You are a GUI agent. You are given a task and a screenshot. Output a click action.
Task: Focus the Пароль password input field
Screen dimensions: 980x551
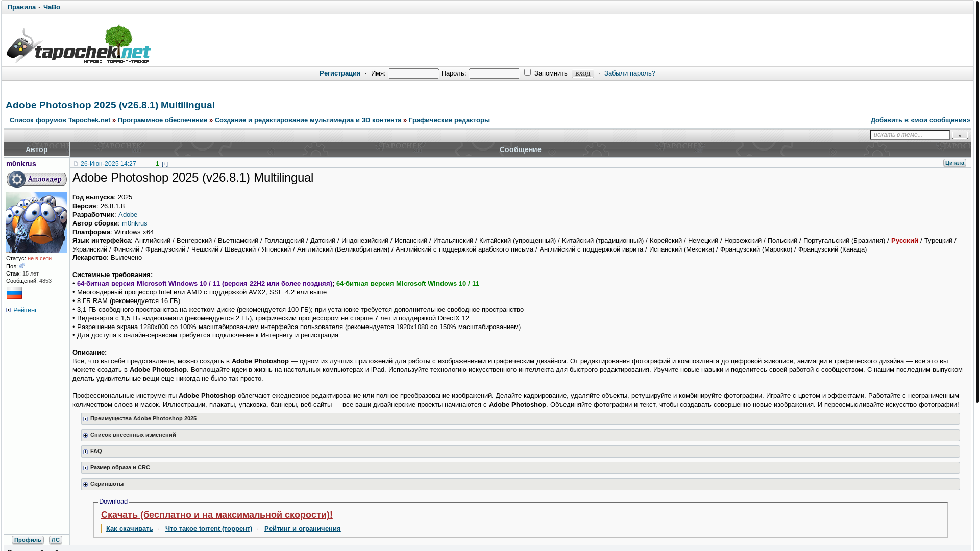(494, 73)
